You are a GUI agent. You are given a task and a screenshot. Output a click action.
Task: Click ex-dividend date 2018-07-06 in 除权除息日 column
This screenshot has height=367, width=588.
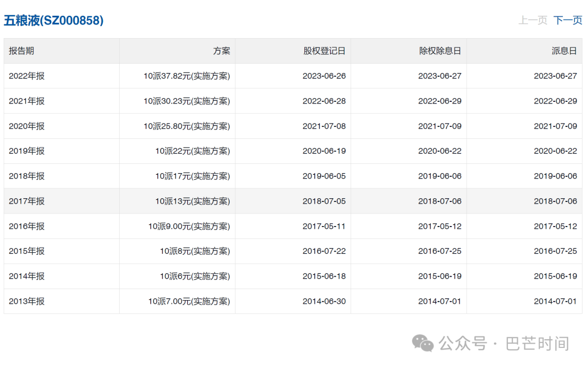[x=440, y=201]
